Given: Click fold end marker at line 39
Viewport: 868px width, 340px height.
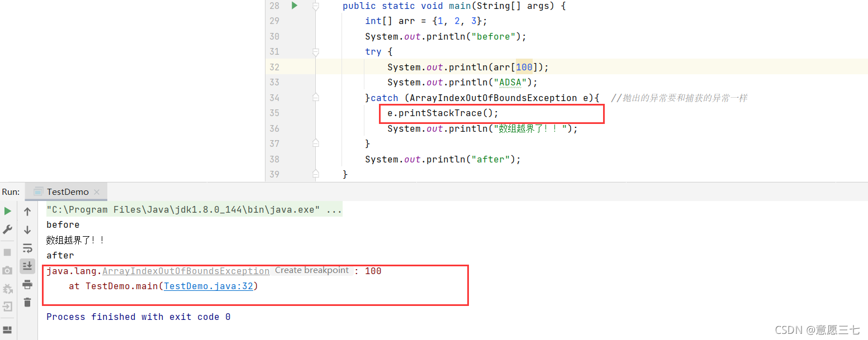Looking at the screenshot, I should coord(316,174).
